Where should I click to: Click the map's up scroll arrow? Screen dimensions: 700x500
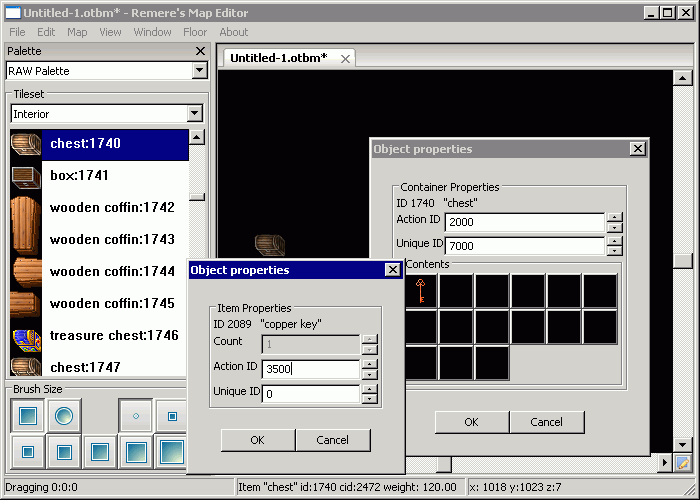tap(682, 79)
